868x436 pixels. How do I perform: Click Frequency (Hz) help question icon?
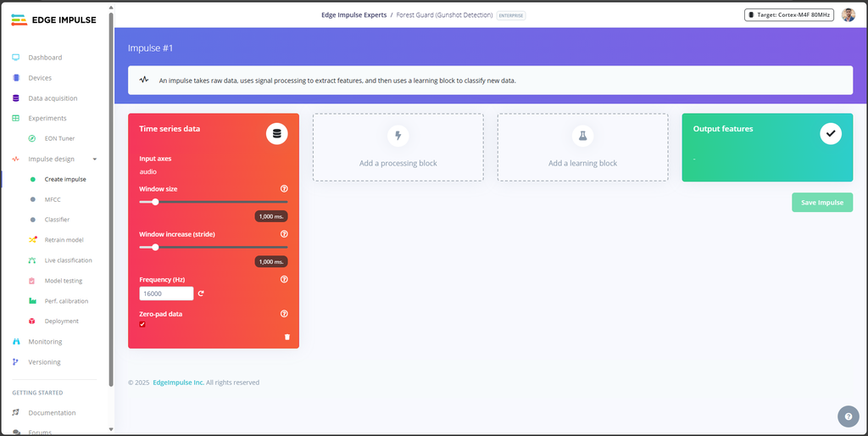point(284,279)
